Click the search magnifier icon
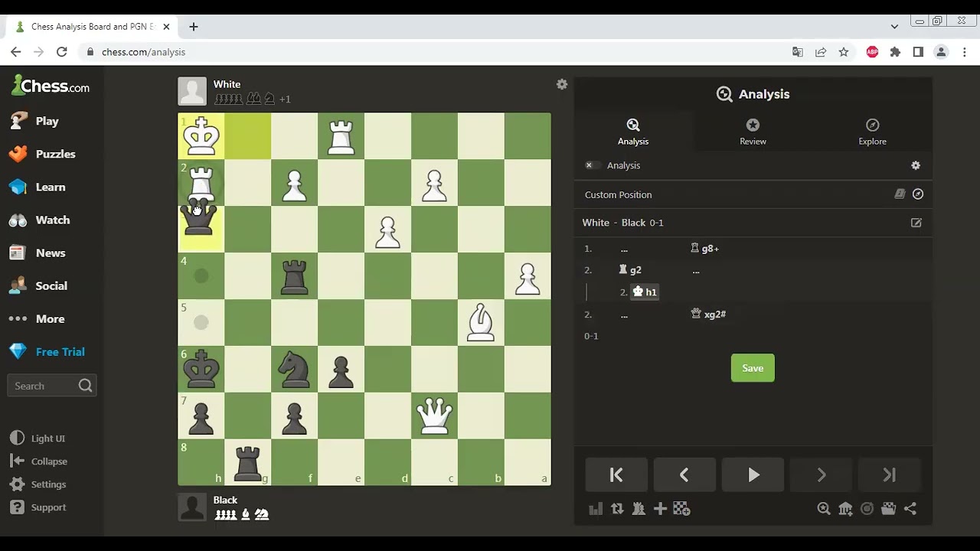Image resolution: width=980 pixels, height=551 pixels. [x=85, y=386]
